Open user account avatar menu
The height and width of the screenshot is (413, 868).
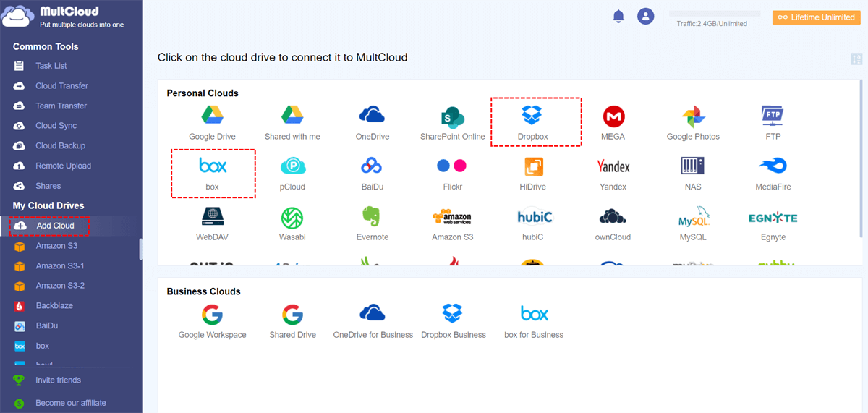(645, 16)
